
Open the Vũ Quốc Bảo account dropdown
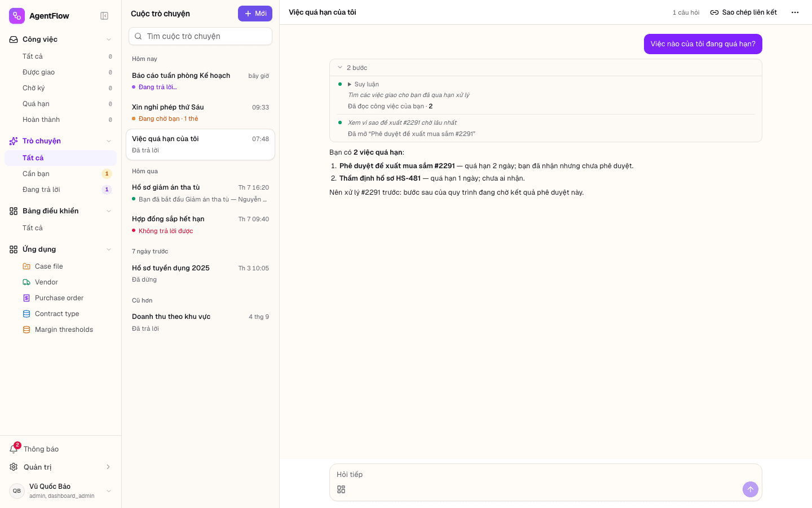click(x=109, y=491)
